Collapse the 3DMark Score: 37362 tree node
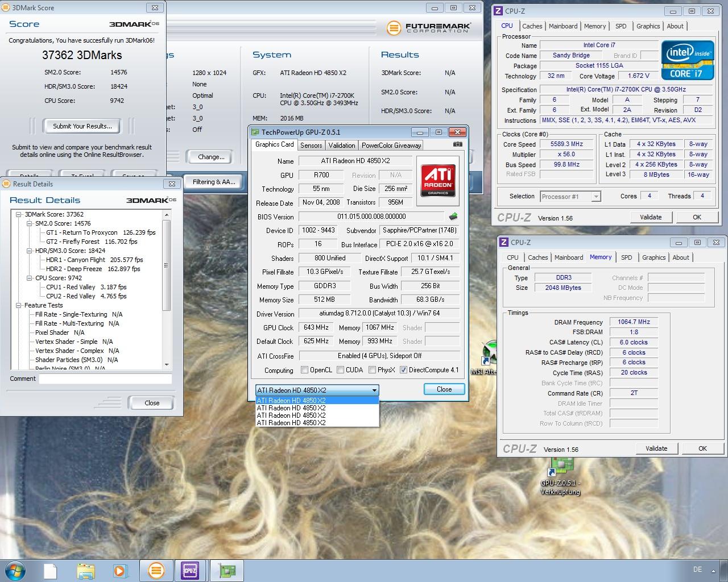The height and width of the screenshot is (582, 728). (19, 214)
